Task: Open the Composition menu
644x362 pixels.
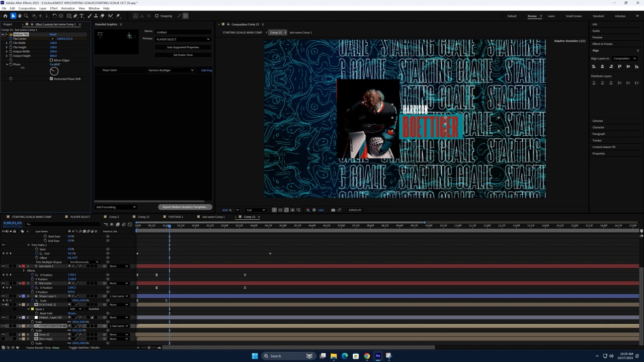Action: coord(27,9)
